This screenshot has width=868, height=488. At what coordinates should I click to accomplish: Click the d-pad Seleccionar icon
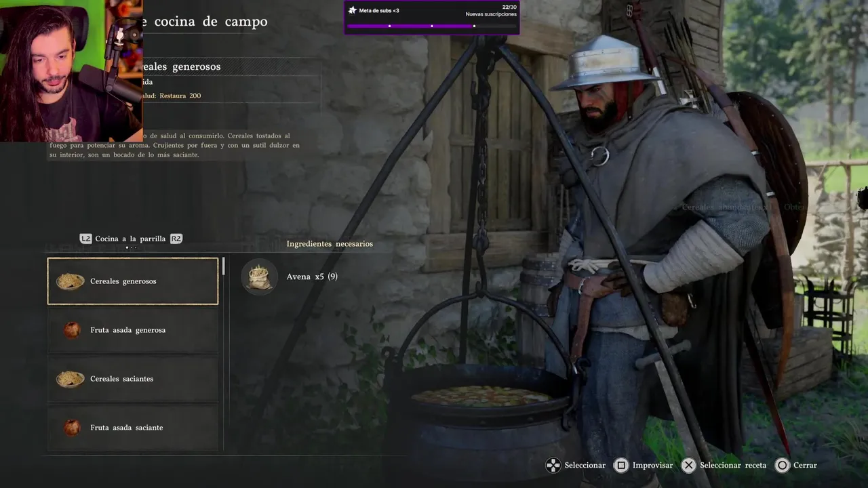click(x=553, y=465)
